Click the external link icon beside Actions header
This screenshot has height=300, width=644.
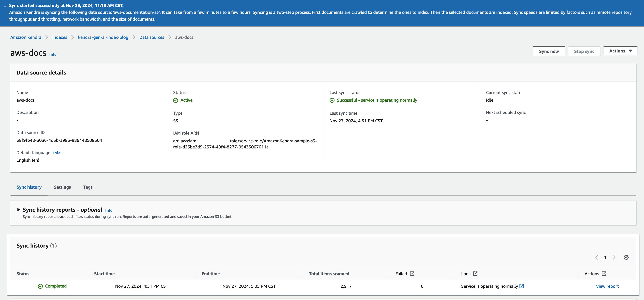pos(604,273)
